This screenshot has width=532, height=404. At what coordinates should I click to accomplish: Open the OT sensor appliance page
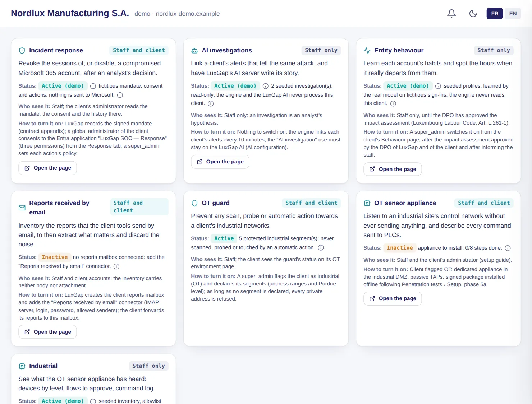pyautogui.click(x=393, y=299)
